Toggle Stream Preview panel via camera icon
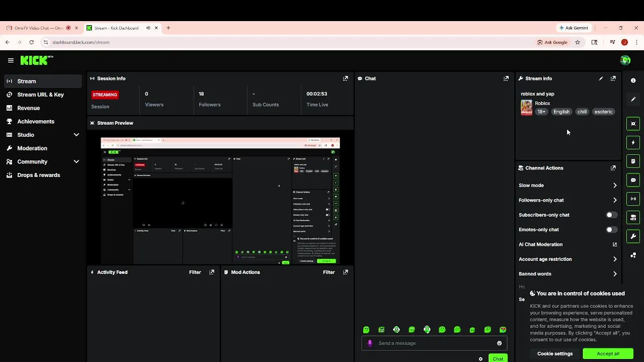The width and height of the screenshot is (644, 362). pyautogui.click(x=633, y=124)
